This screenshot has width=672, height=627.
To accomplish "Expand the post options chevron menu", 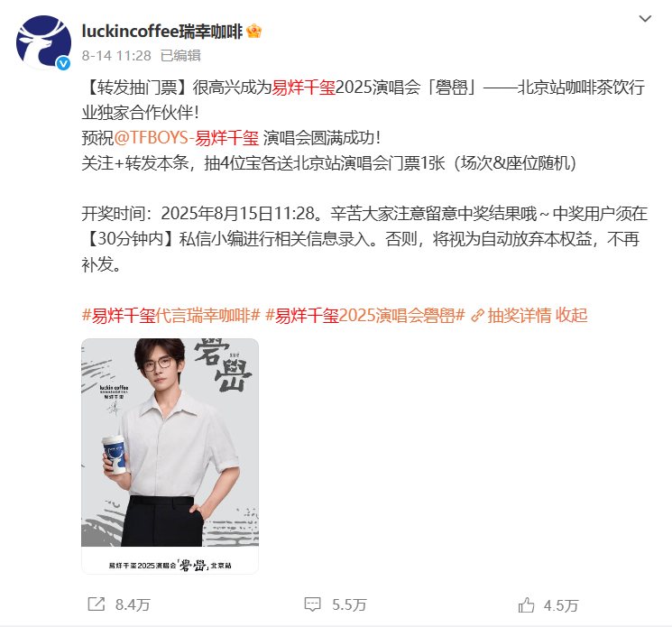I will (x=645, y=18).
